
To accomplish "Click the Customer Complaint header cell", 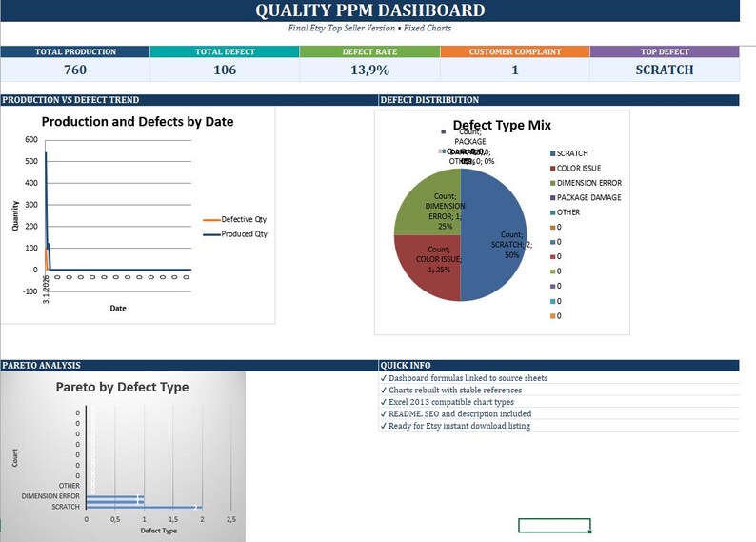I will coord(515,51).
